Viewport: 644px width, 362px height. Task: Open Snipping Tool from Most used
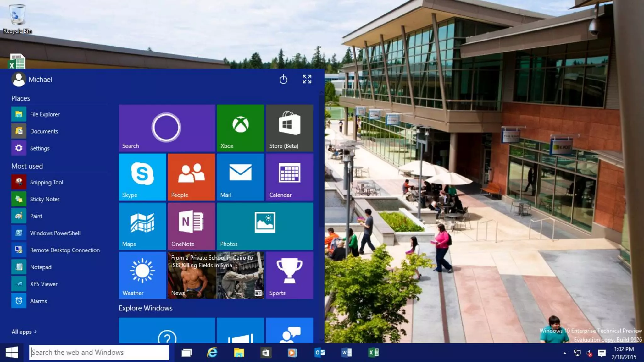tap(46, 182)
